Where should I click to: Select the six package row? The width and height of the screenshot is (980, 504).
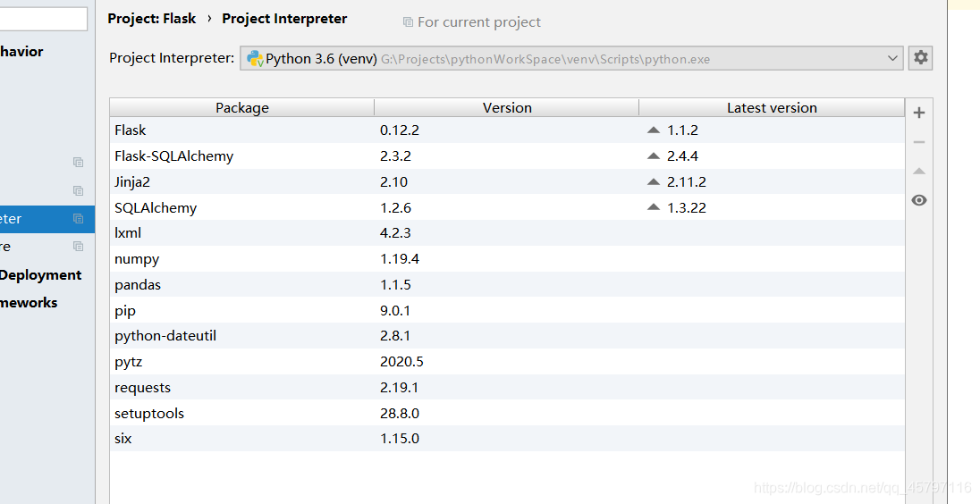(507, 439)
